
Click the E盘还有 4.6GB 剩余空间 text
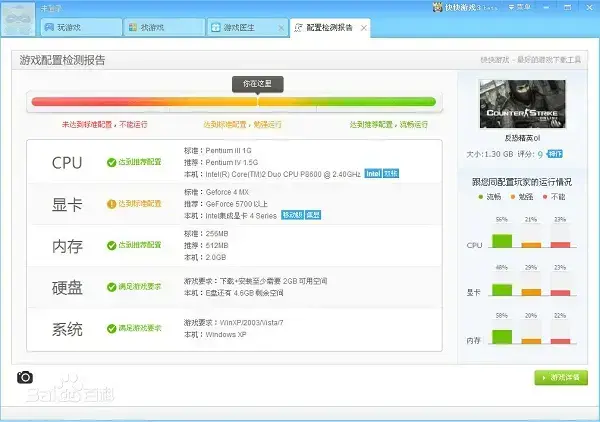pyautogui.click(x=245, y=293)
